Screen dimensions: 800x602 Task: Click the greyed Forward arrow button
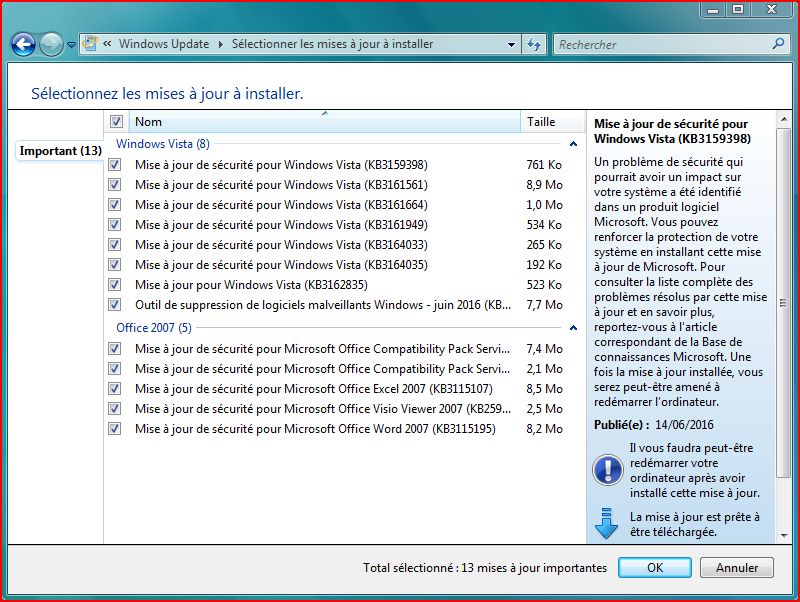click(51, 44)
